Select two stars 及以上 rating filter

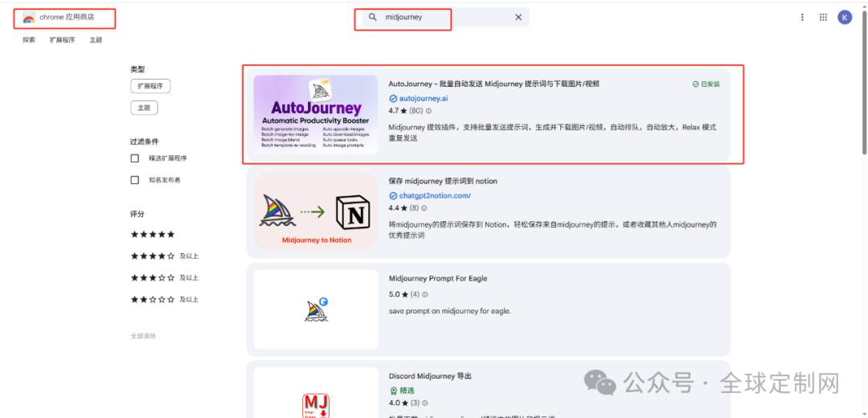click(164, 299)
